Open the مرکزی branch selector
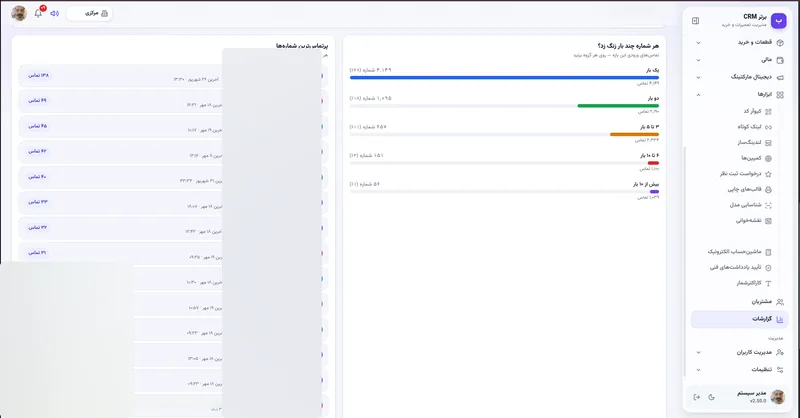Screen dimensions: 800x418 89,13
